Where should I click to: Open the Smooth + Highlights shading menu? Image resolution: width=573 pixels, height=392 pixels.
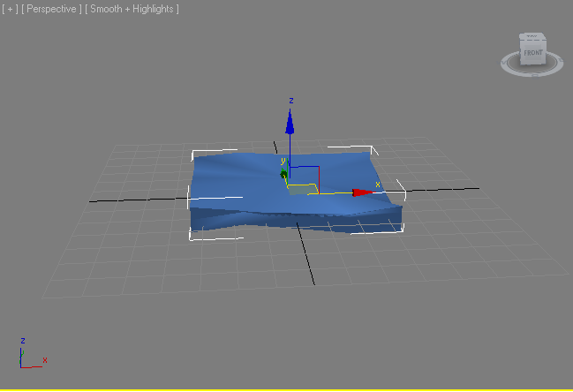(132, 9)
